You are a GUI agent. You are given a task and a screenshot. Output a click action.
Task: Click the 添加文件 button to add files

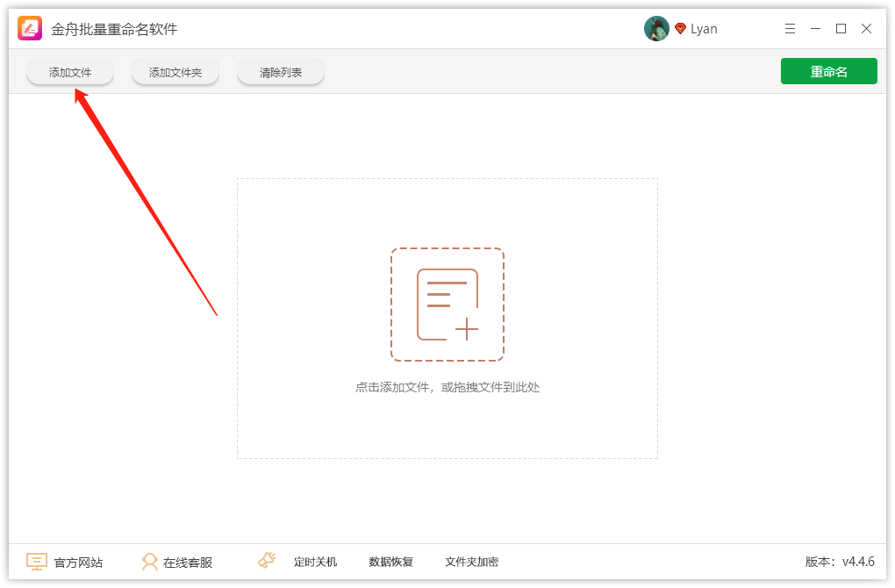69,73
